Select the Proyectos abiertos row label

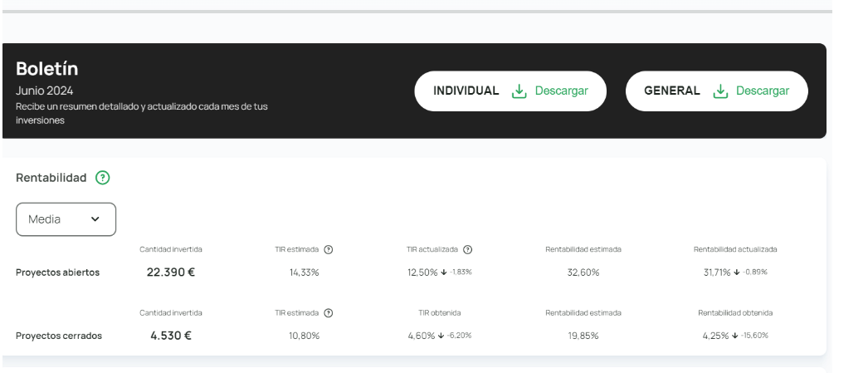pyautogui.click(x=57, y=273)
